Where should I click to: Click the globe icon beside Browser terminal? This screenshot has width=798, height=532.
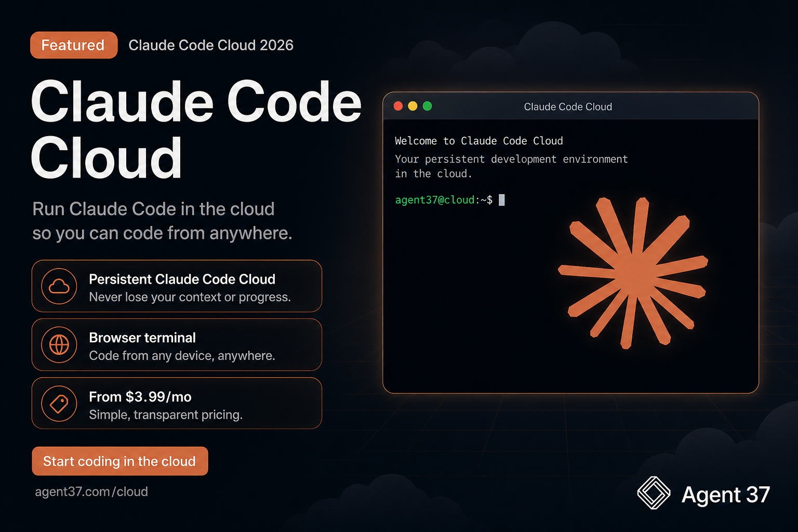pyautogui.click(x=59, y=344)
